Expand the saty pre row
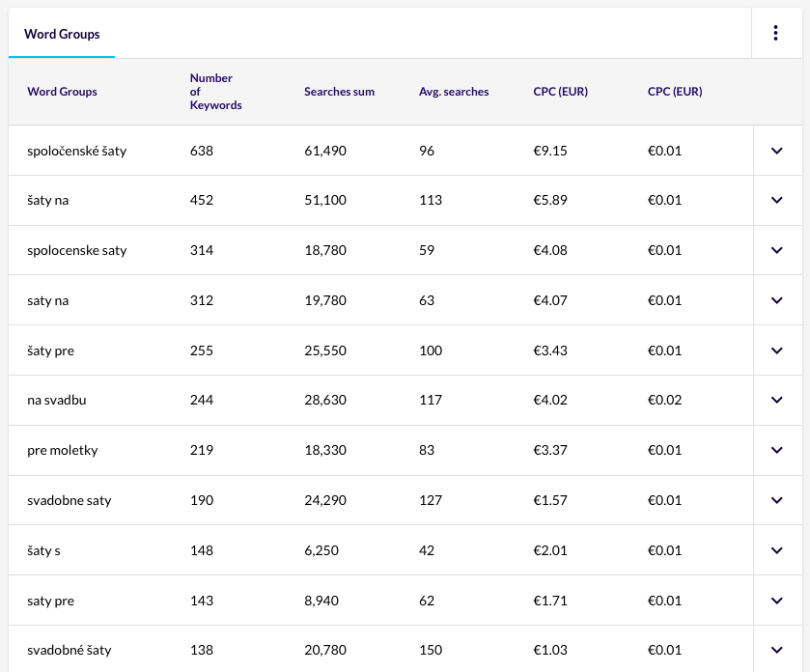The image size is (810, 672). click(777, 601)
